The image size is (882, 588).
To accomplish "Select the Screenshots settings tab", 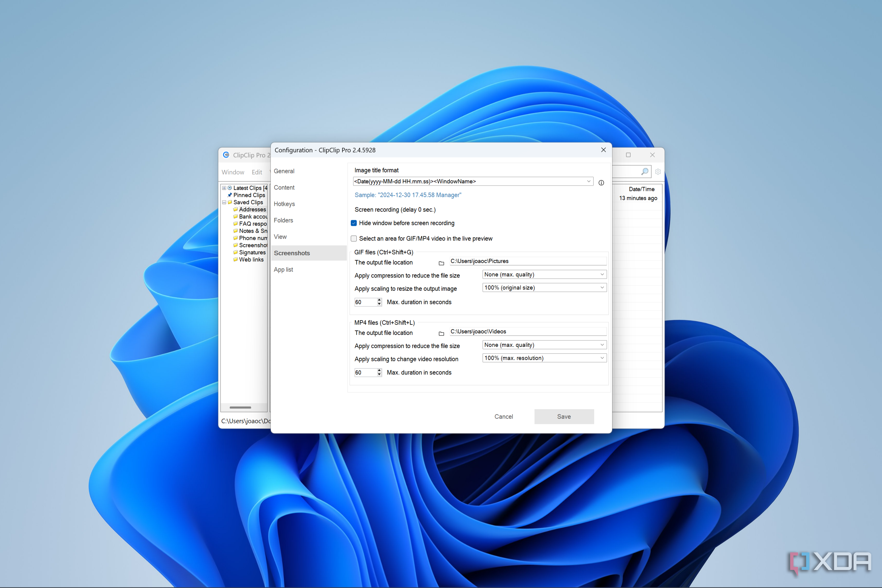I will [x=308, y=253].
